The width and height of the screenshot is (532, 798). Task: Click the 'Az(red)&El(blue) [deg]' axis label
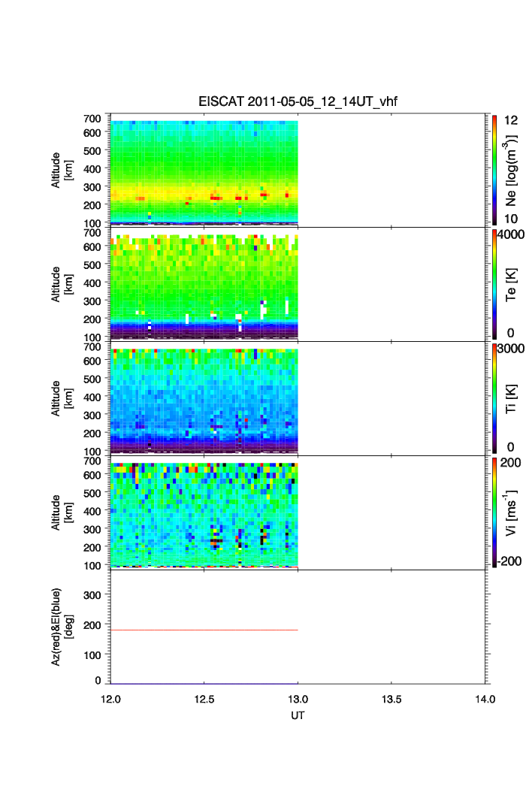[x=62, y=627]
